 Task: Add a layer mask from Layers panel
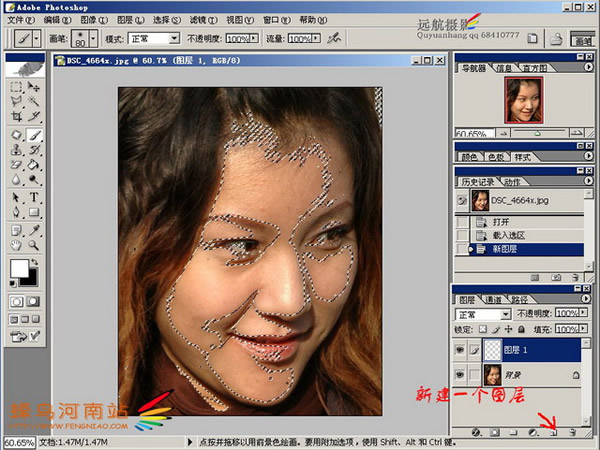(495, 432)
